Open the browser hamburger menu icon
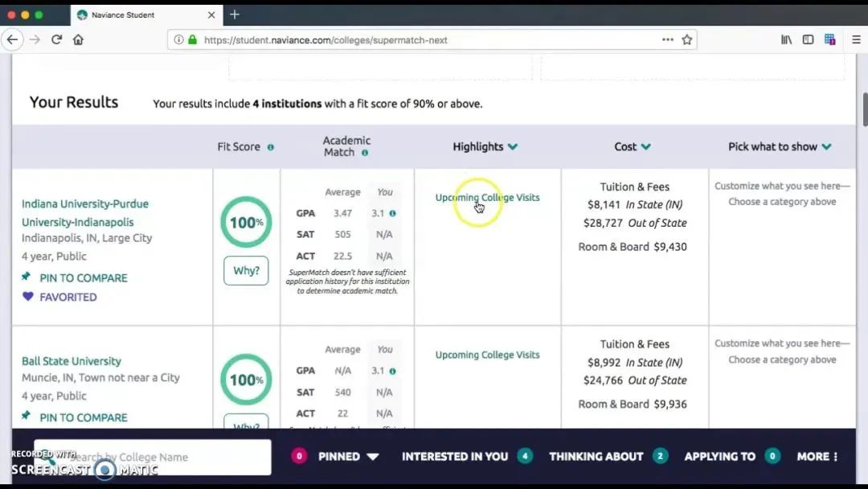 856,39
